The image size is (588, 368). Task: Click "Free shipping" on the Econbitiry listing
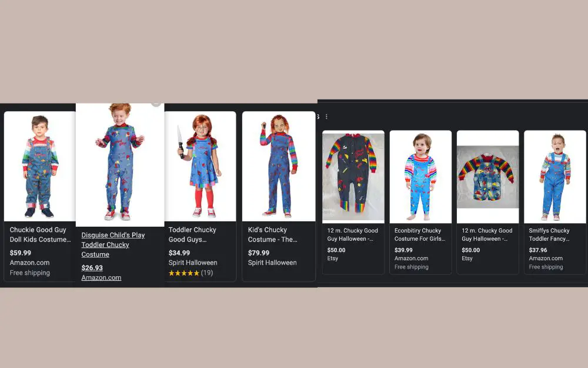412,267
